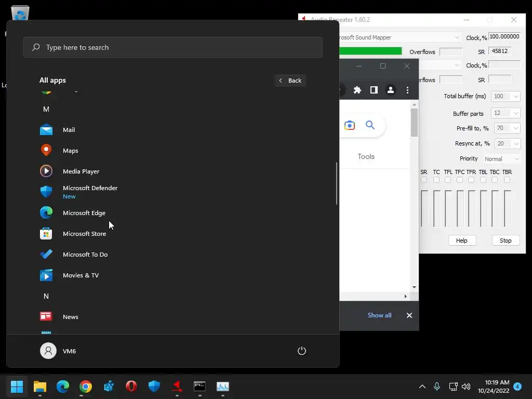Click Help button in Audio Repeater
The height and width of the screenshot is (399, 532).
[462, 240]
